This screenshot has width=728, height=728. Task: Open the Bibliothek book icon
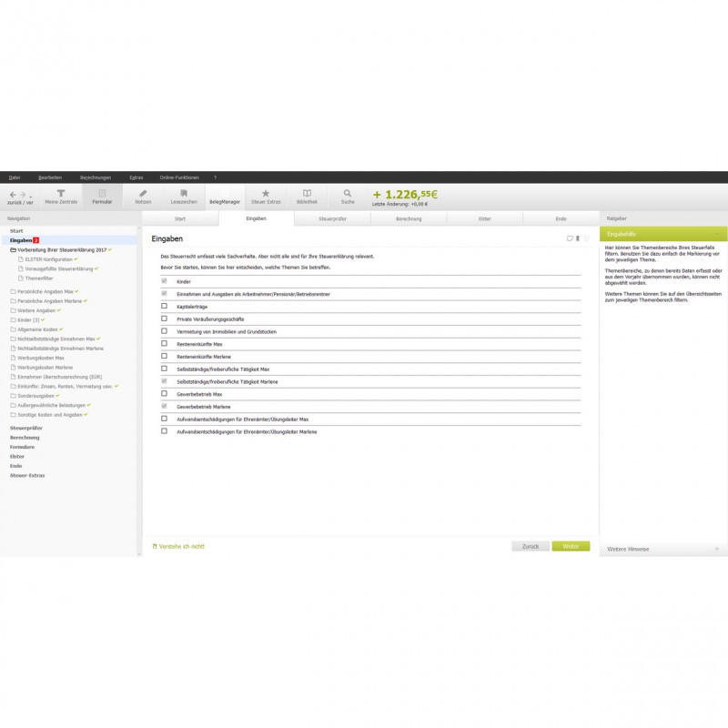(307, 197)
